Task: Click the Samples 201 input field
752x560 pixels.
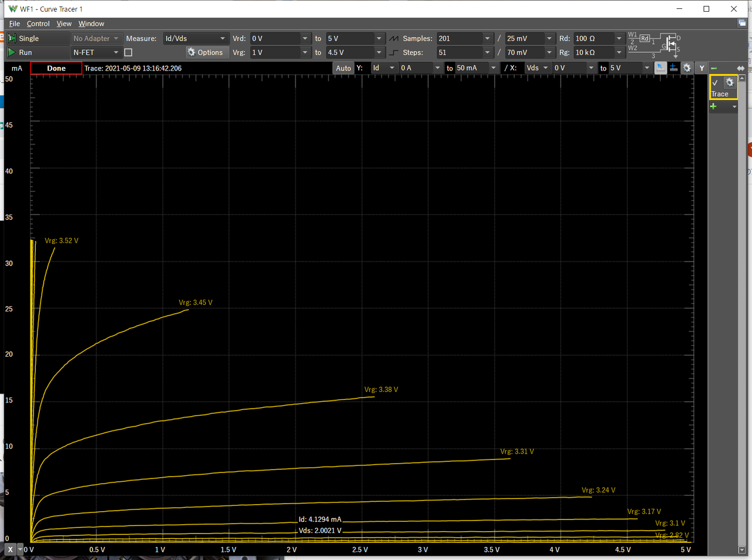Action: (x=459, y=38)
